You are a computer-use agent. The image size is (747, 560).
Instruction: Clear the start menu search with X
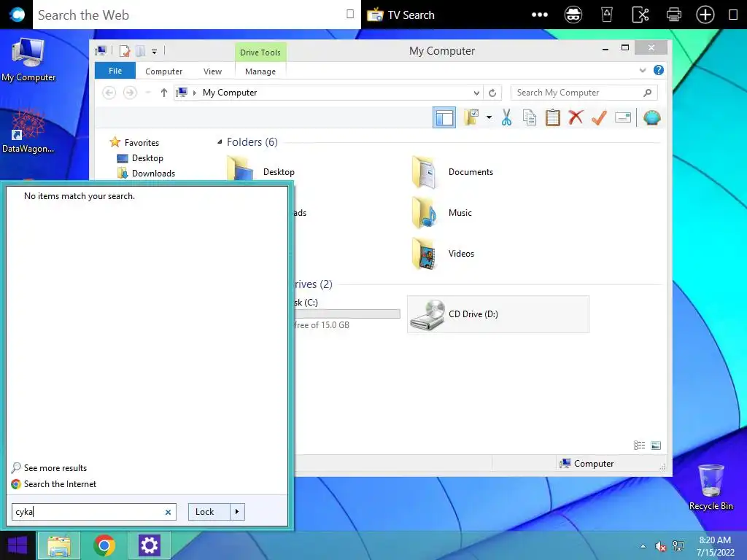click(x=168, y=513)
